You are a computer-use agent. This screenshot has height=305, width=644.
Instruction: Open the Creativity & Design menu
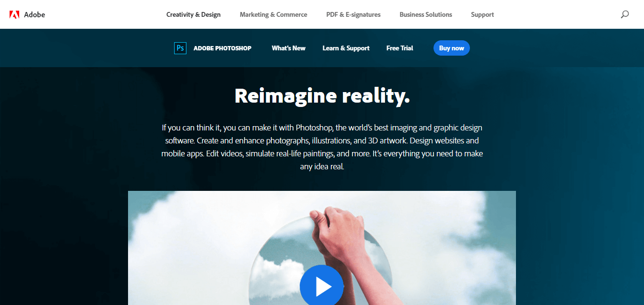click(x=193, y=14)
